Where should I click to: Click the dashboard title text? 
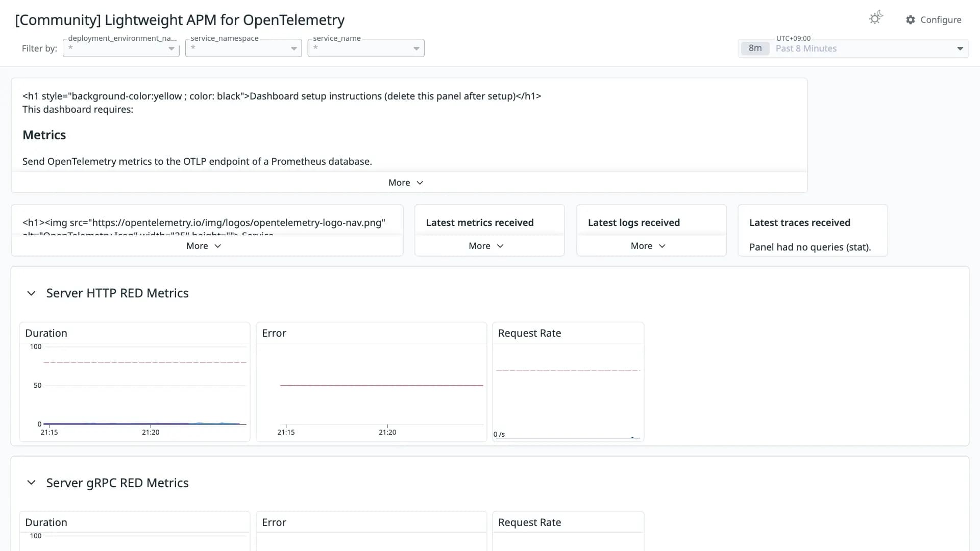point(180,20)
